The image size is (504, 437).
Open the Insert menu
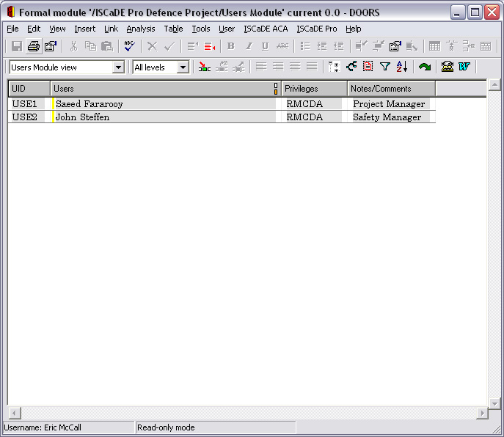point(85,29)
